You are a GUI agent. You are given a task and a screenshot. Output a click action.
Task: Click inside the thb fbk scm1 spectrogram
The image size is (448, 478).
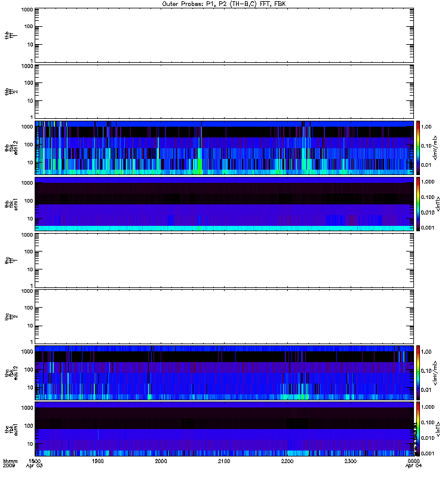[224, 204]
